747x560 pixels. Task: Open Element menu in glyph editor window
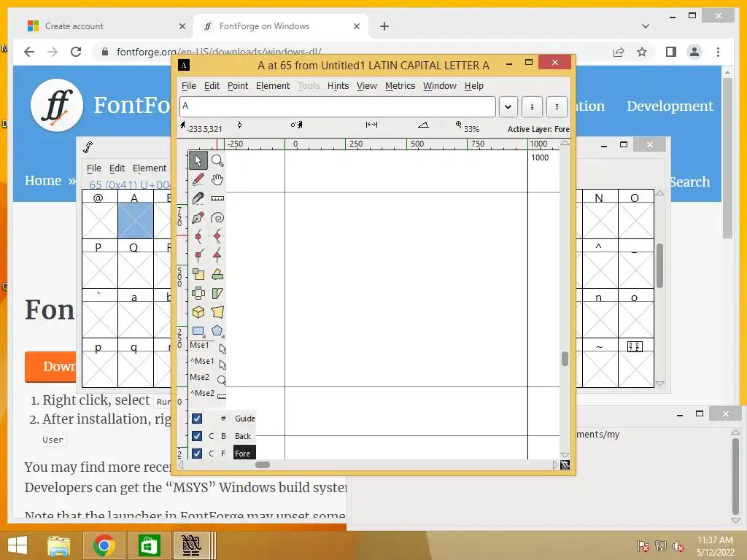tap(273, 86)
